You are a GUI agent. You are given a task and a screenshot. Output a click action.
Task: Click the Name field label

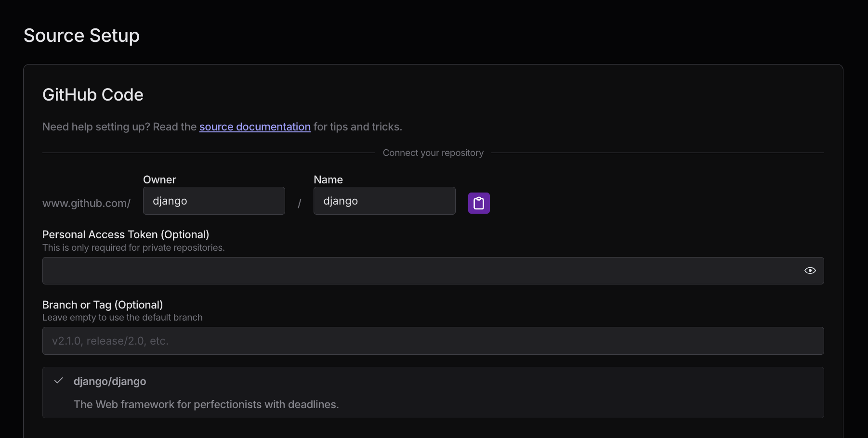[x=328, y=179]
